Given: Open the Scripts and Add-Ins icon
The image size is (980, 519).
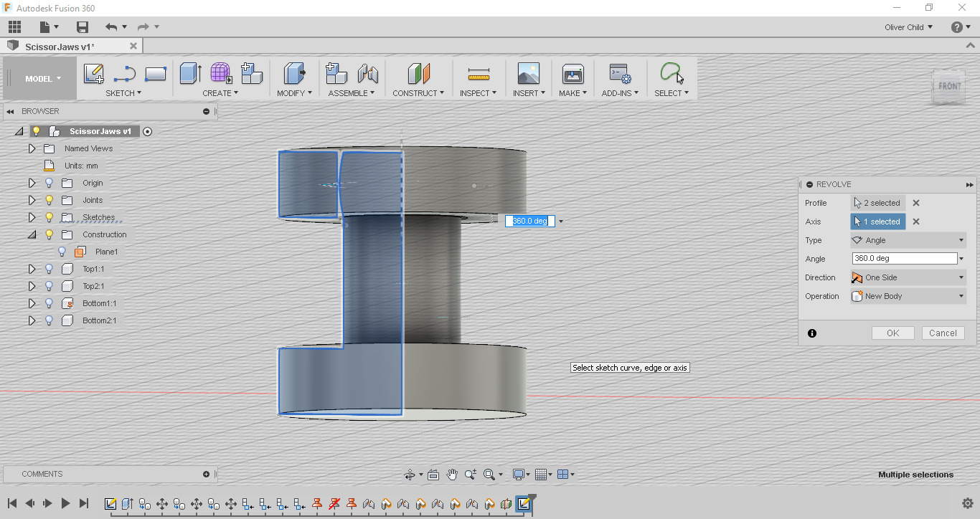Looking at the screenshot, I should (x=619, y=74).
